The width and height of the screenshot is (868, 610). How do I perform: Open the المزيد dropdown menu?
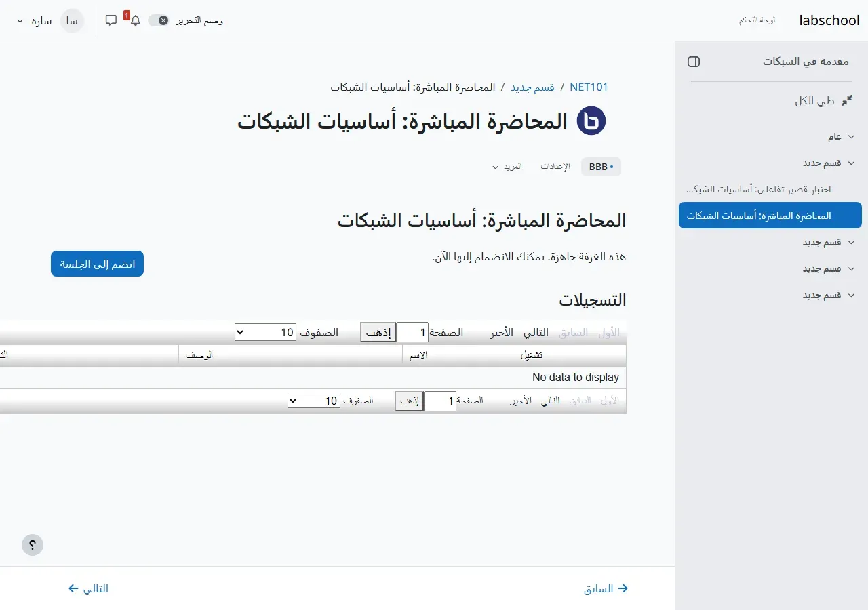507,167
